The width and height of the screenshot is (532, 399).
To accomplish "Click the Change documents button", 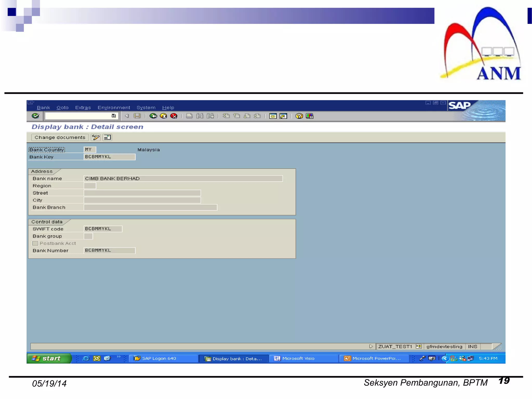I will tap(60, 137).
